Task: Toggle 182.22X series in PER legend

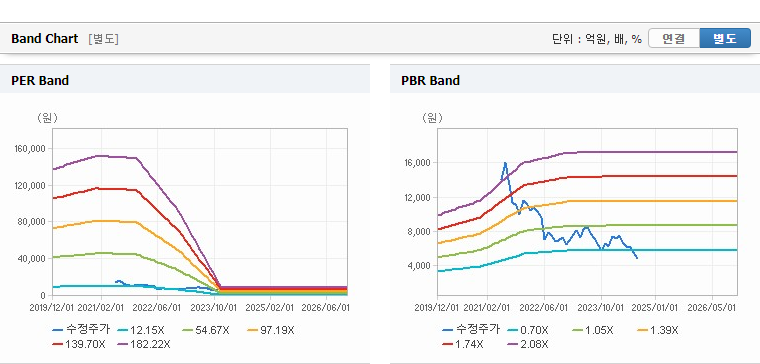Action: pos(144,344)
